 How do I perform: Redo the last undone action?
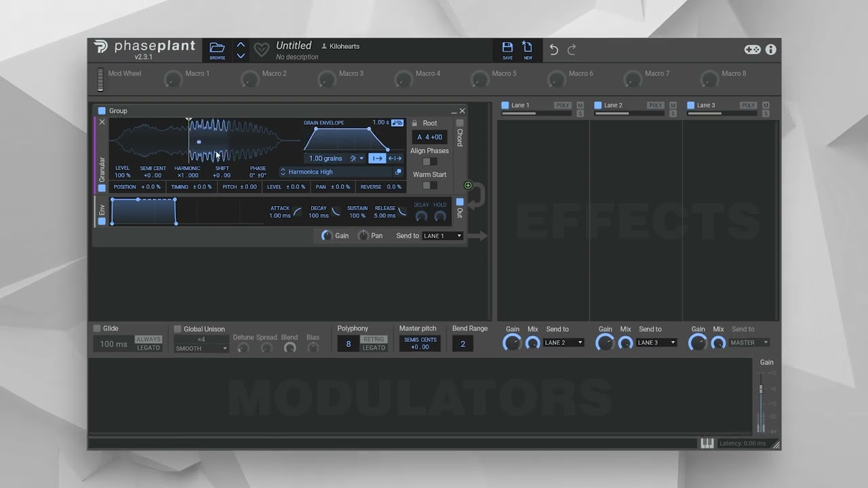pos(572,49)
